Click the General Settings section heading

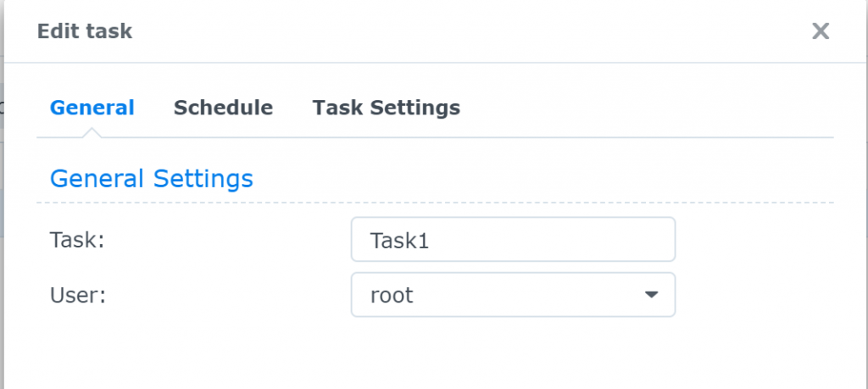(151, 179)
